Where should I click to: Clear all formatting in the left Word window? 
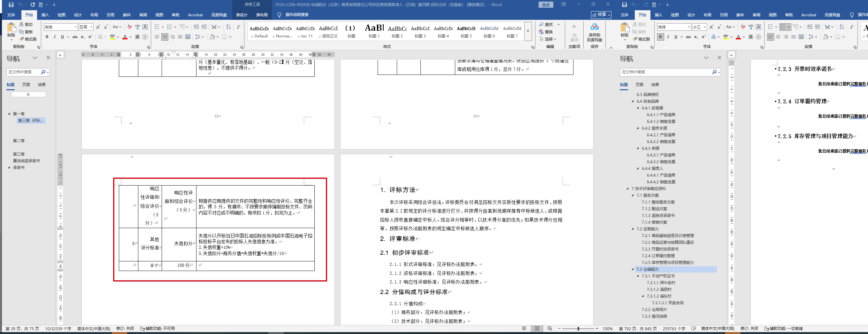pos(130,27)
